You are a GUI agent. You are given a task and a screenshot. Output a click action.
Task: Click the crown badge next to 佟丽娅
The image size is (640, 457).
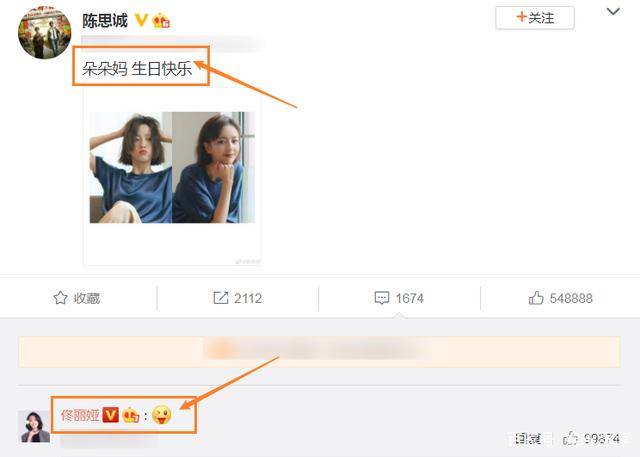tap(131, 415)
